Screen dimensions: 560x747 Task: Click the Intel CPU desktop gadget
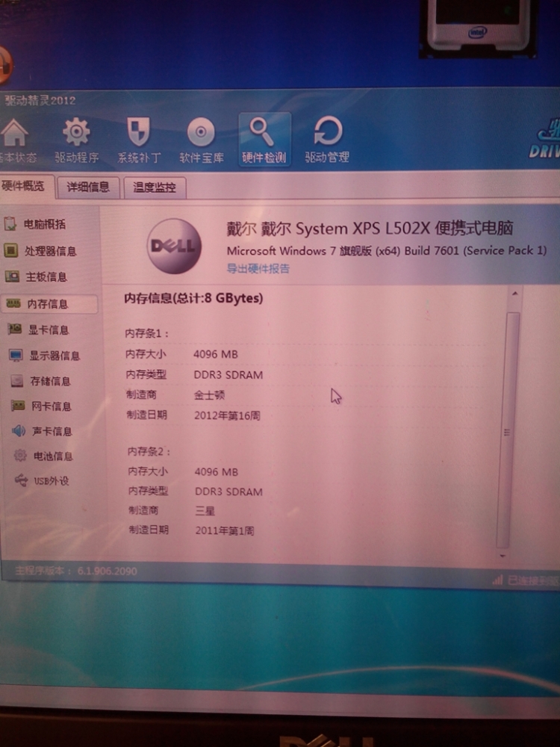coord(478,28)
